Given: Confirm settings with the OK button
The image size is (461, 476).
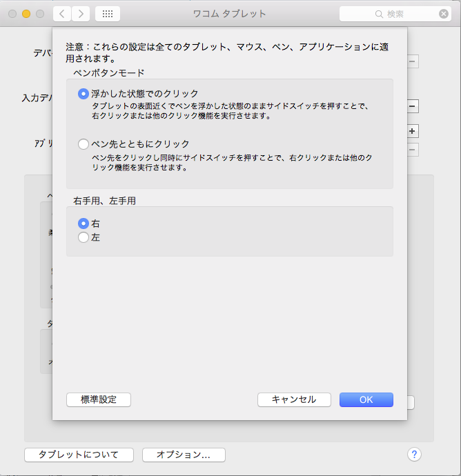Looking at the screenshot, I should click(x=366, y=399).
